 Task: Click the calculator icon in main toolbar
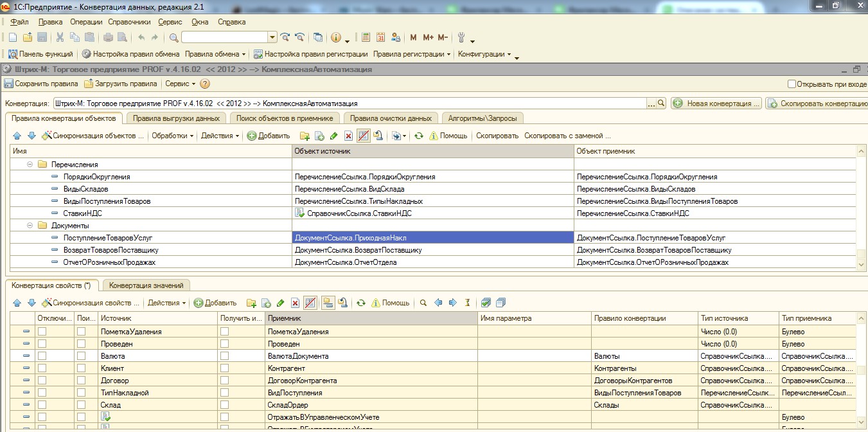366,37
